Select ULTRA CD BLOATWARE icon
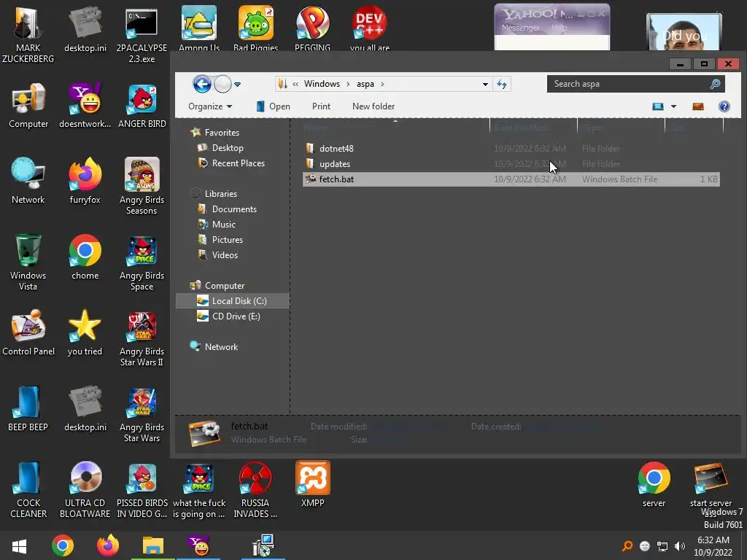The height and width of the screenshot is (560, 747). (x=85, y=489)
